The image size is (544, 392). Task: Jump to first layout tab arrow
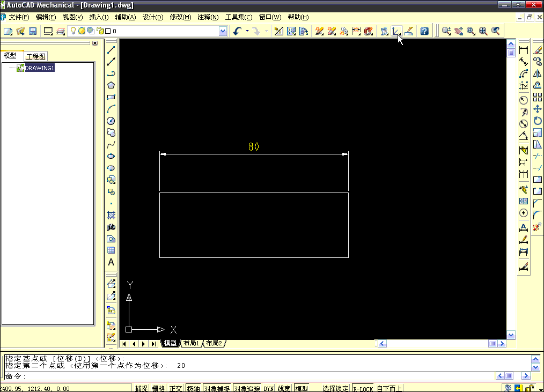pyautogui.click(x=124, y=344)
